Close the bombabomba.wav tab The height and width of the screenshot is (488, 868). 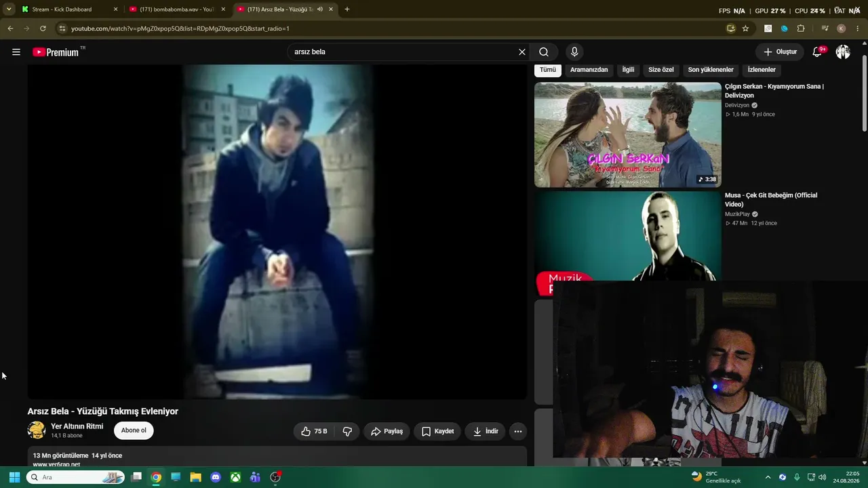click(x=223, y=9)
